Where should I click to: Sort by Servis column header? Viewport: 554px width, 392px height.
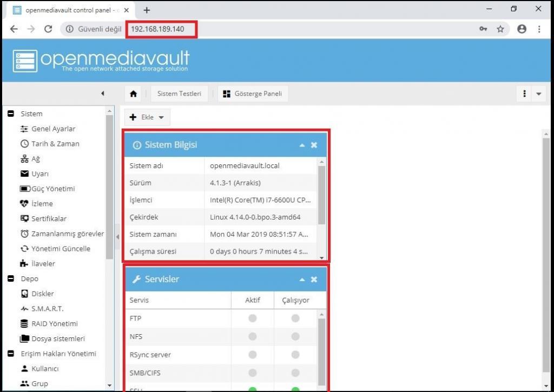pyautogui.click(x=178, y=300)
